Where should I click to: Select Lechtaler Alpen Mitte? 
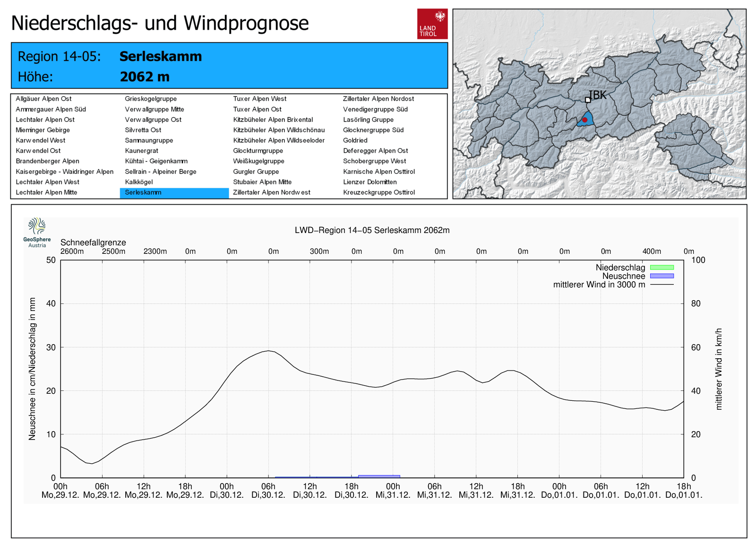click(x=46, y=192)
